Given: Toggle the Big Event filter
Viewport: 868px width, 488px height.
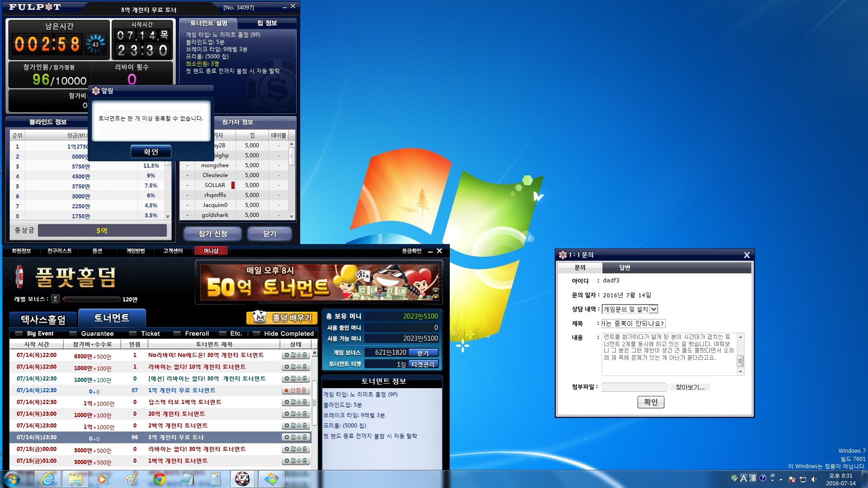Looking at the screenshot, I should click(x=35, y=333).
